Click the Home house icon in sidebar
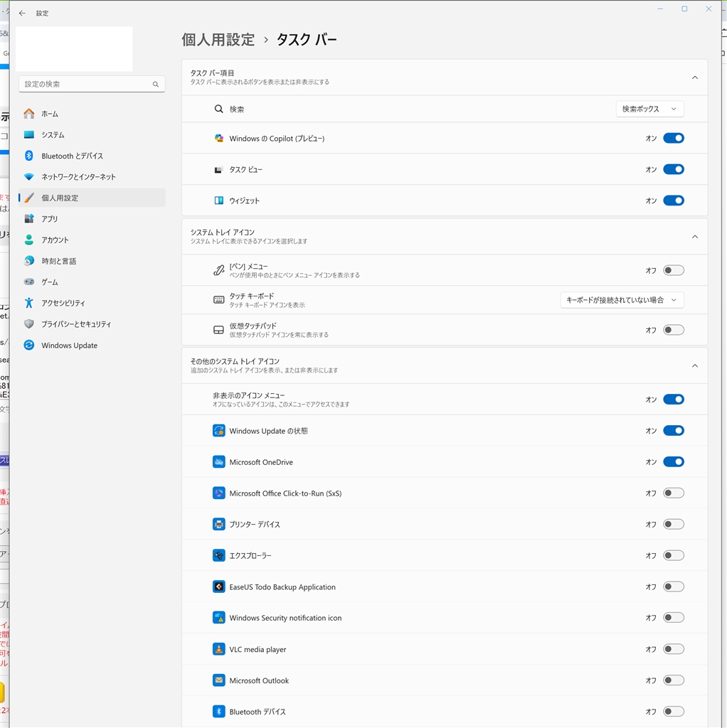This screenshot has width=727, height=728. (28, 114)
